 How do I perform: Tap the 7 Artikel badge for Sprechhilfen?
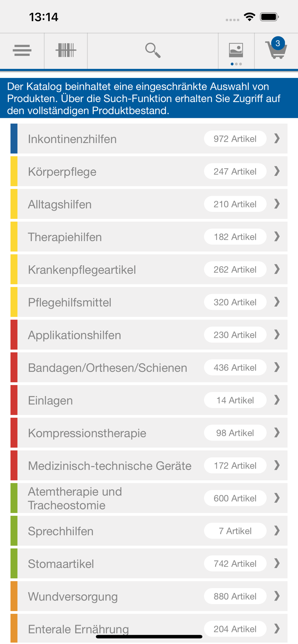[235, 531]
